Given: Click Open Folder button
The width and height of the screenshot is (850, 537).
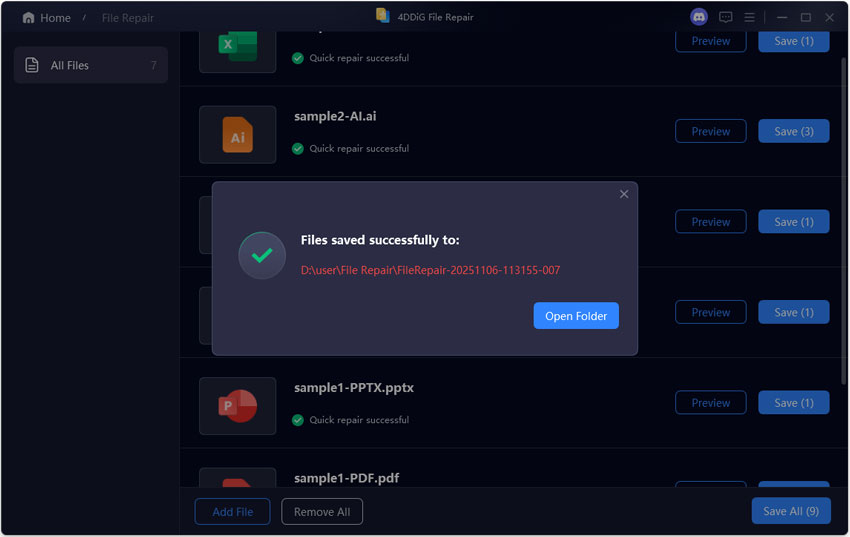Looking at the screenshot, I should (x=576, y=316).
